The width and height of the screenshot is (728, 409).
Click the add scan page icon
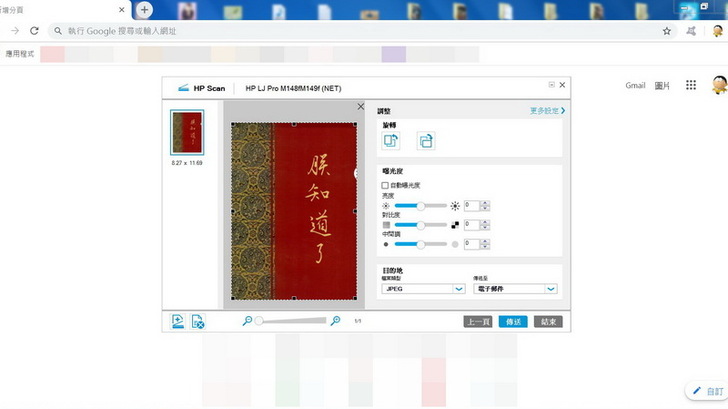tap(177, 321)
